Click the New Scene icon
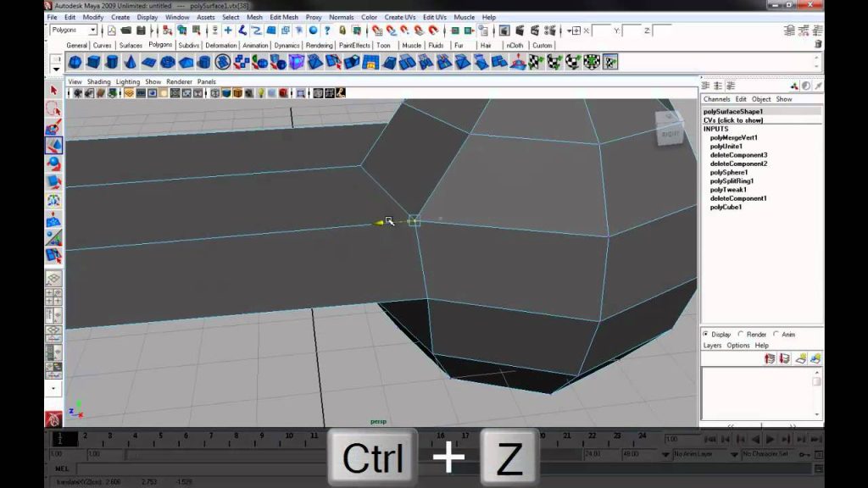868x488 pixels. 111,30
